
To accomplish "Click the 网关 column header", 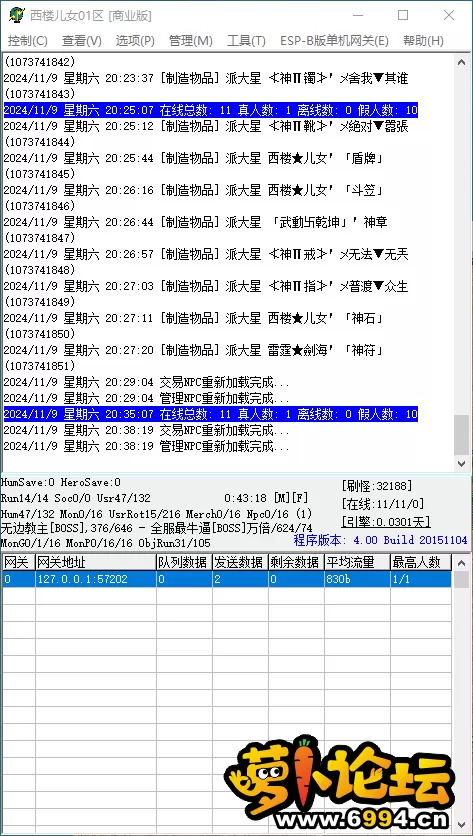I will [x=19, y=562].
